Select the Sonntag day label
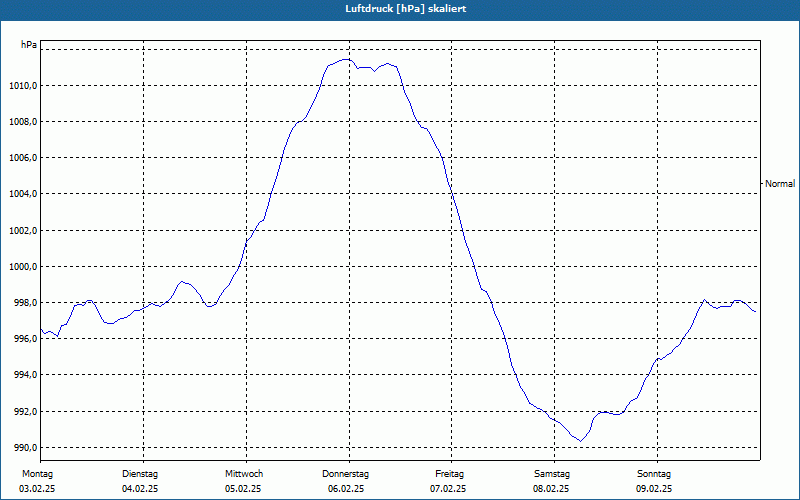The width and height of the screenshot is (800, 500). click(654, 474)
